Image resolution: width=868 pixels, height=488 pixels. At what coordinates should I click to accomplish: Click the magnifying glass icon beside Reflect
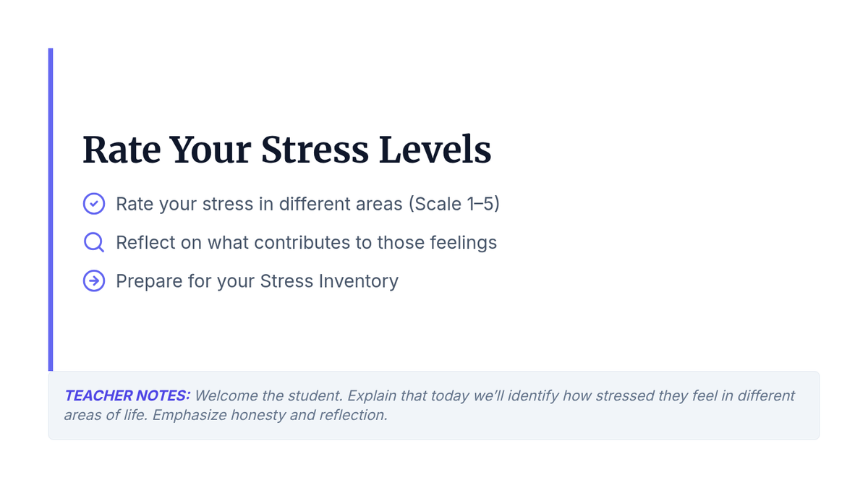[94, 242]
